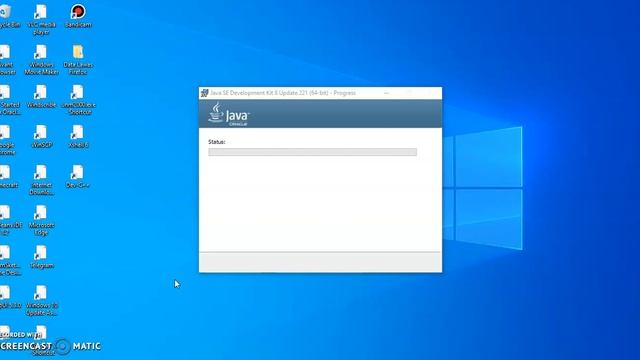Minimize the Java SE Development Kit installer

tap(386, 93)
